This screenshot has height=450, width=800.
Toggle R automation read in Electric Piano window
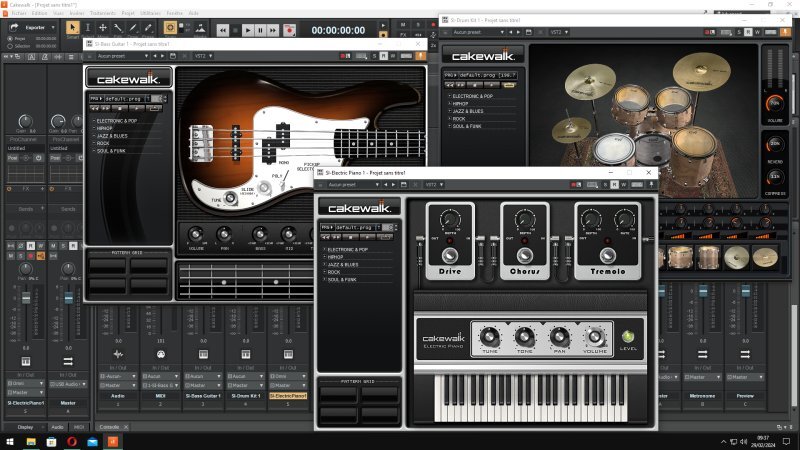pyautogui.click(x=614, y=185)
